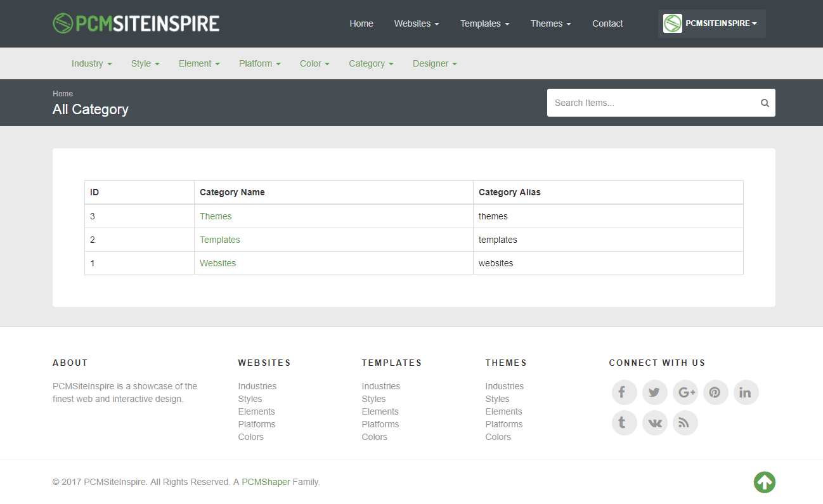Viewport: 823px width, 504px height.
Task: Open the Websites category link in table
Action: click(x=217, y=263)
